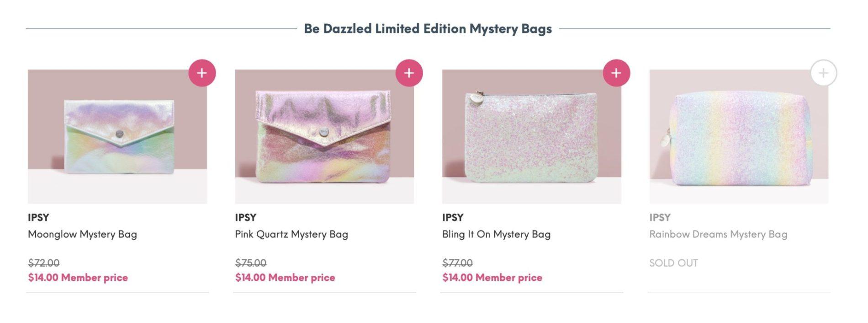Click the Bling It On Mystery Bag title
Screen dimensions: 868x323
pos(496,234)
